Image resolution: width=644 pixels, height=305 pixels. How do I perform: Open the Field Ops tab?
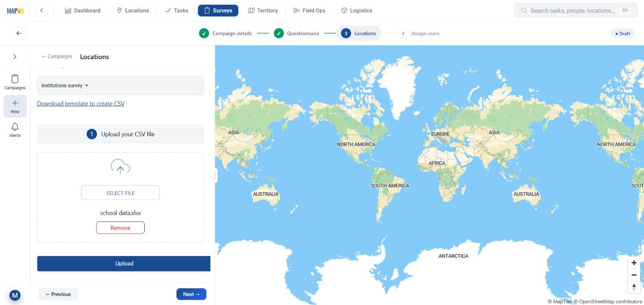click(x=310, y=10)
